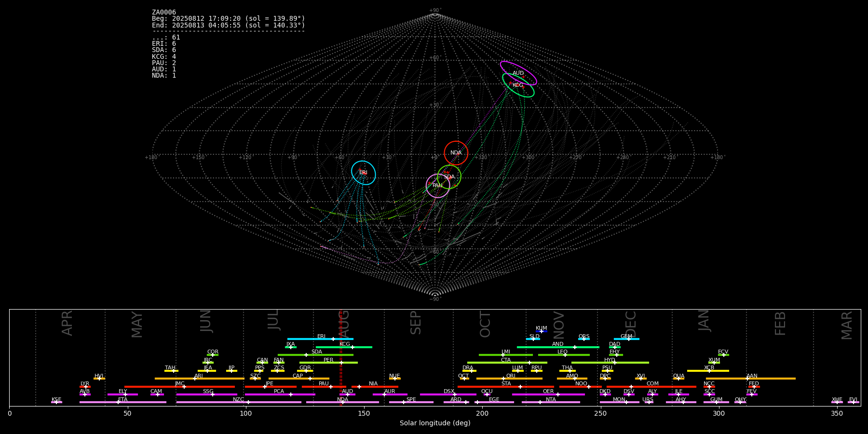The image size is (868, 434).
Task: Click the HYD shower bar on timeline
Action: tap(610, 363)
